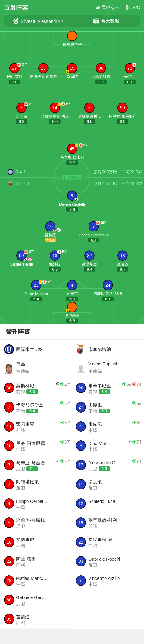144x644 pixels.
Task: Tap captain 斯坦特 number 15 marker
Action: tap(72, 68)
